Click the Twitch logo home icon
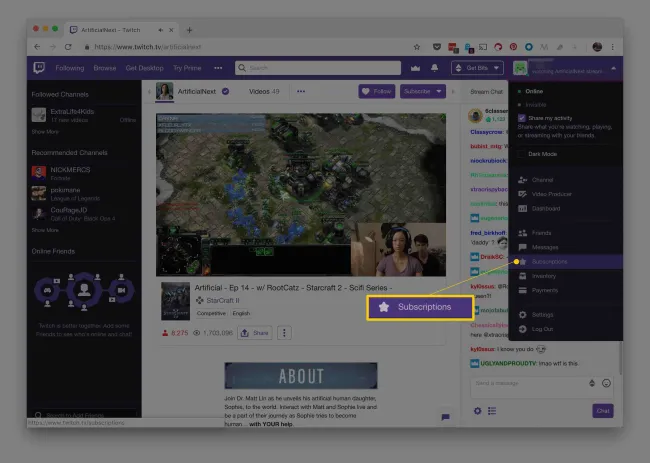This screenshot has height=463, width=650. 39,68
